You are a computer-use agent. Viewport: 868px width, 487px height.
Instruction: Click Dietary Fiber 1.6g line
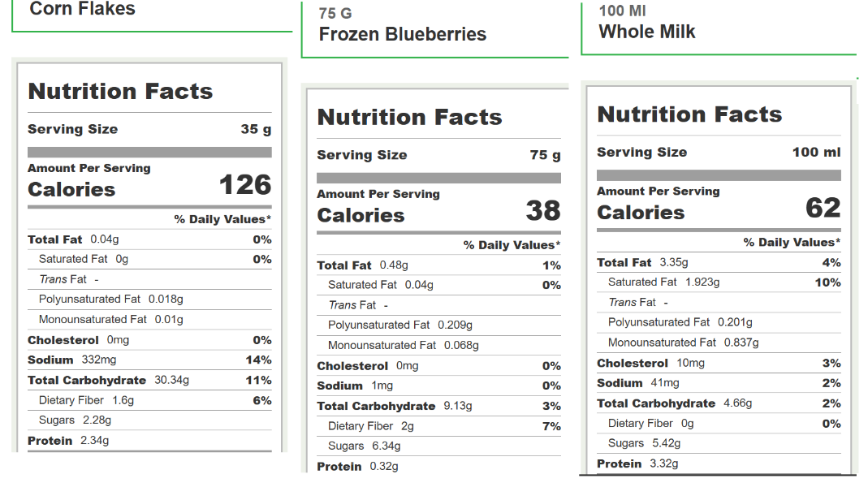(86, 400)
